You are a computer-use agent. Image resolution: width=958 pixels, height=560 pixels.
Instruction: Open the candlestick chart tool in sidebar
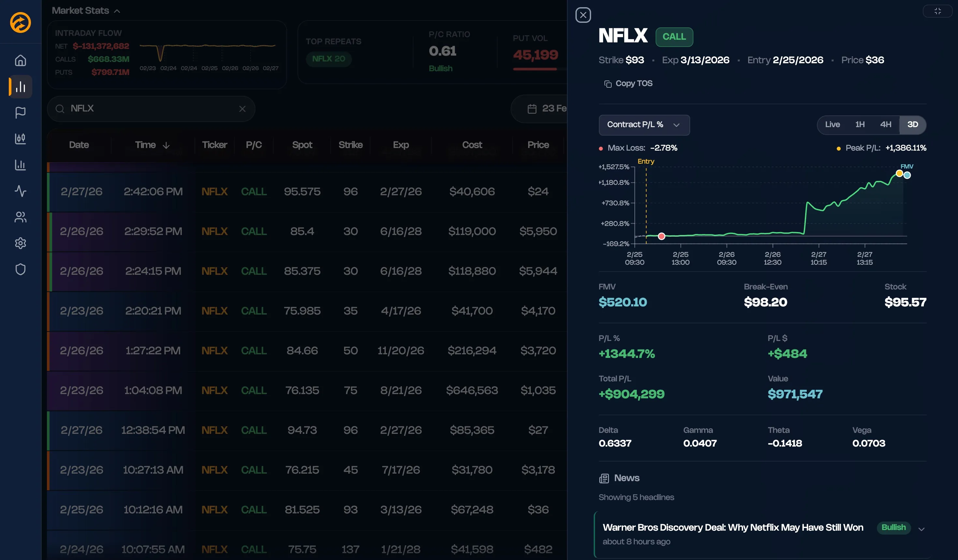[x=20, y=139]
